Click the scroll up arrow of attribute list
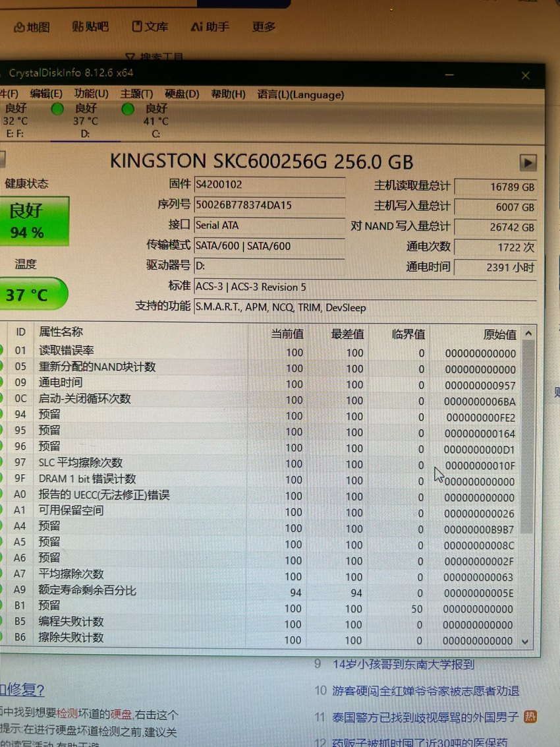The width and height of the screenshot is (560, 747). click(528, 334)
